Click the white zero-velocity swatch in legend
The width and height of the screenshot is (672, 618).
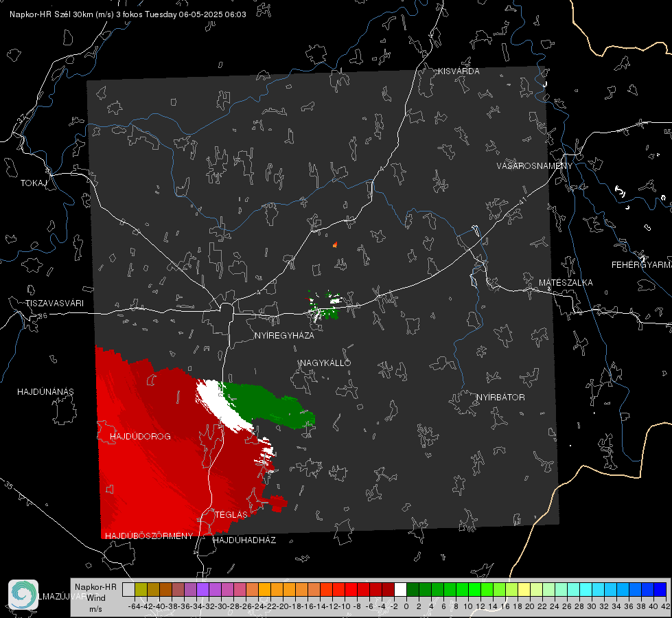(400, 590)
